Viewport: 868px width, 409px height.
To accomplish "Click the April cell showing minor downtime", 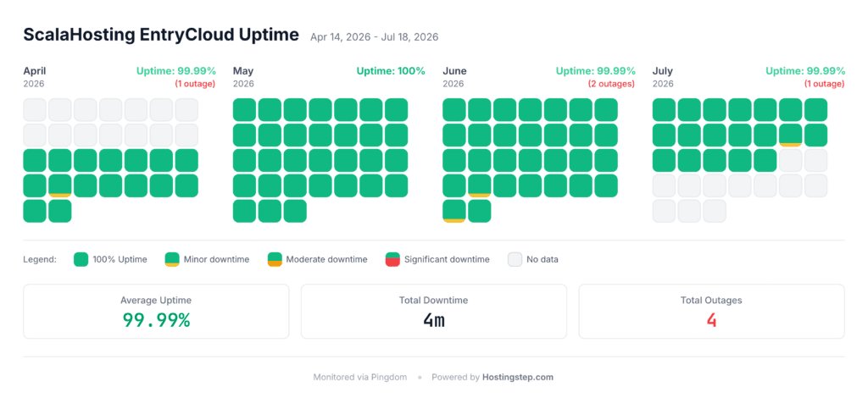I will [x=60, y=185].
